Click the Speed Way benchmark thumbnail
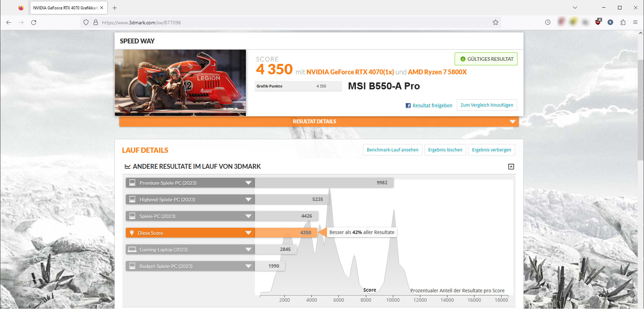This screenshot has width=644, height=309. (180, 83)
